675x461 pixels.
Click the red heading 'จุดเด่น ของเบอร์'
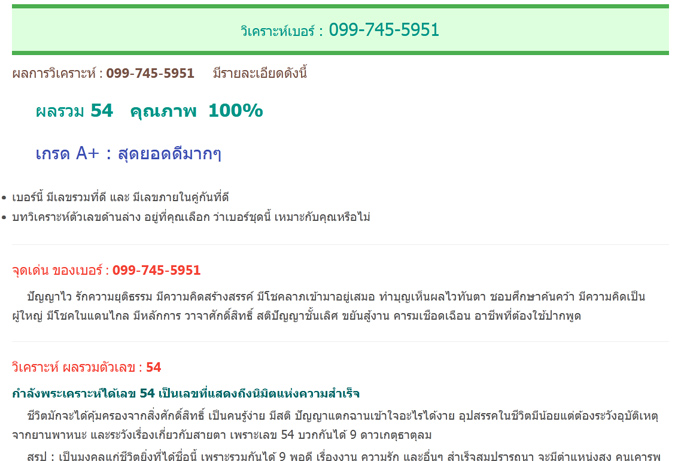[57, 270]
